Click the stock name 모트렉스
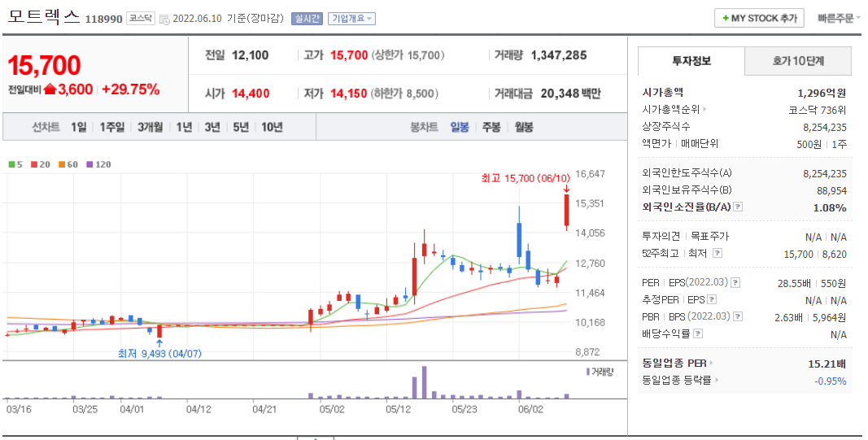The width and height of the screenshot is (868, 440). [44, 16]
